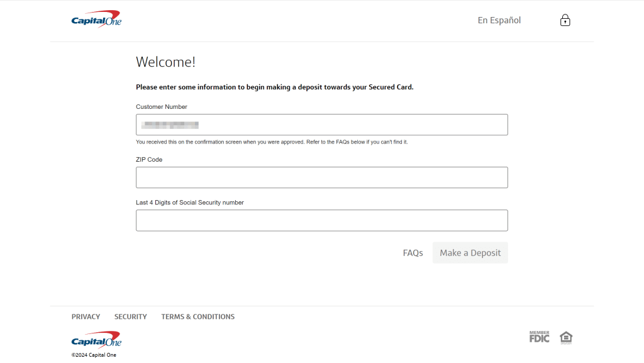Screen dimensions: 644x363
Task: Open the Privacy footer link
Action: (x=86, y=316)
